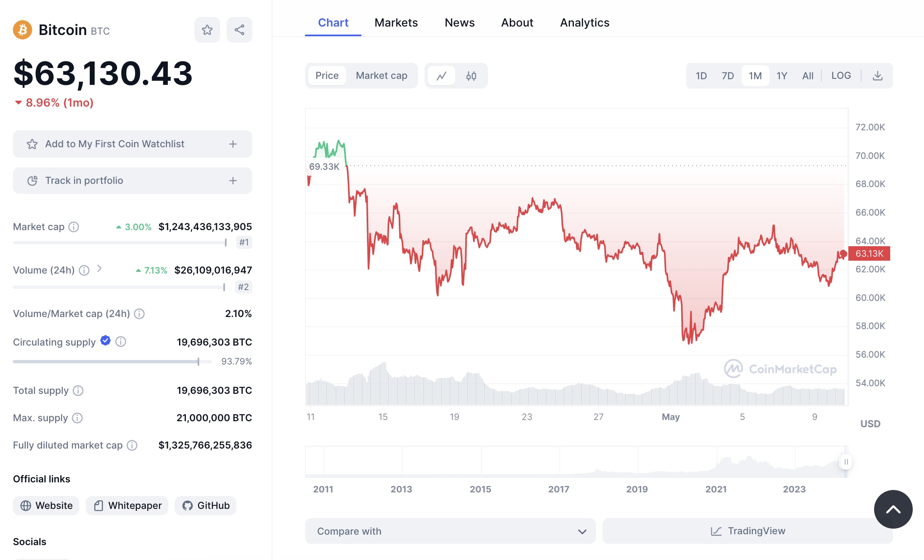The height and width of the screenshot is (560, 924).
Task: Star Bitcoin as a favorite
Action: point(207,30)
